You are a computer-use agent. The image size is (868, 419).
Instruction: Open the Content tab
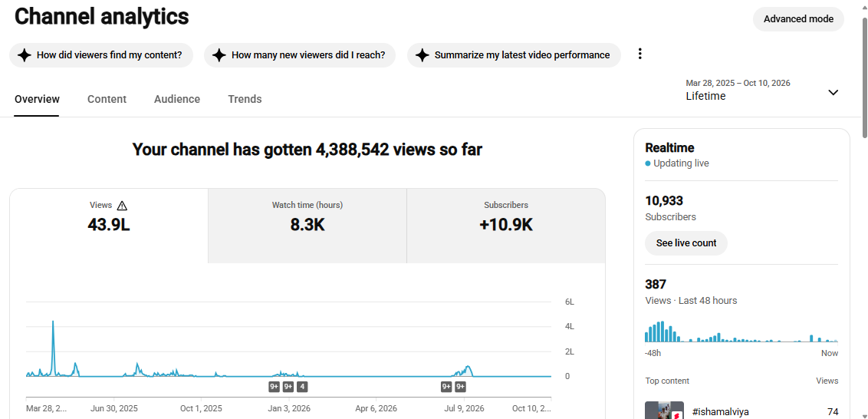click(x=107, y=99)
